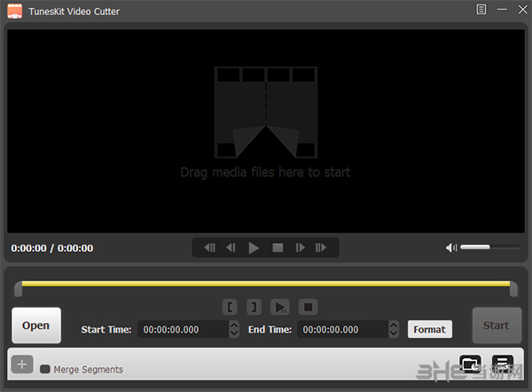532x392 pixels.
Task: Set segment end with right bracket icon
Action: click(x=254, y=307)
